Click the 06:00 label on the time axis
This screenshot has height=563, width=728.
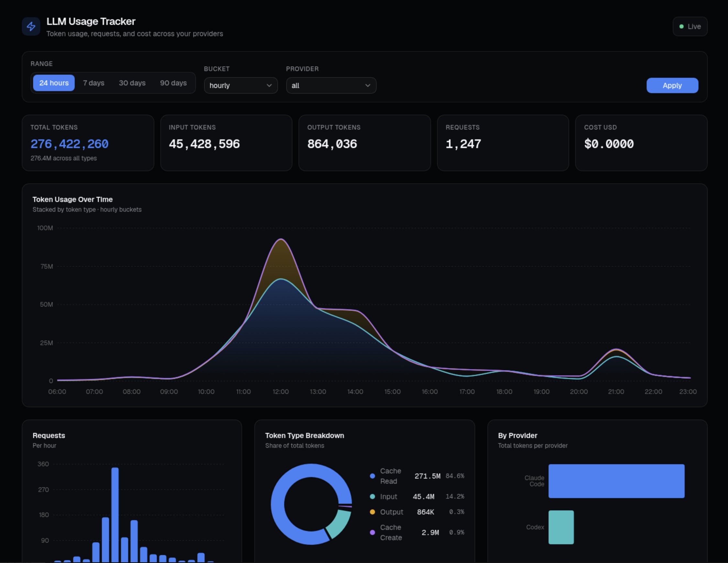point(57,391)
